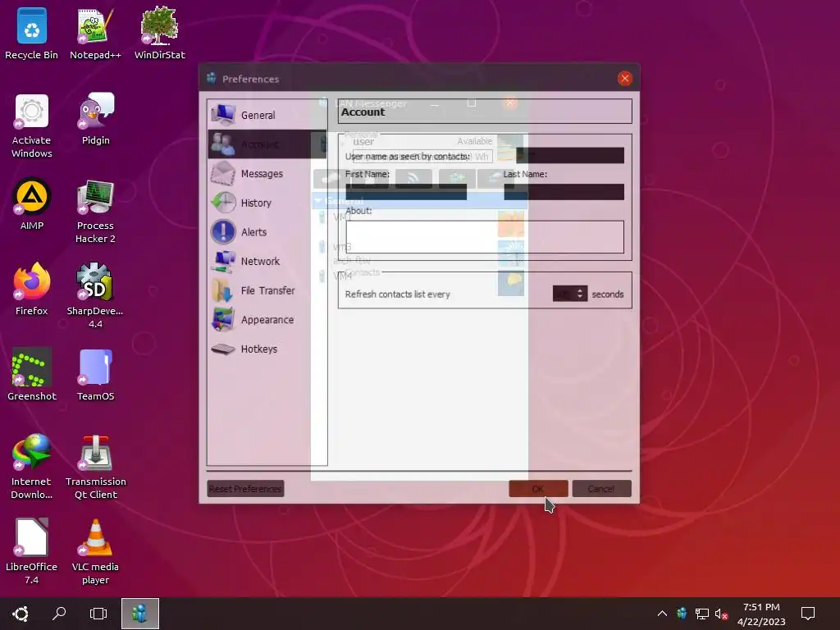Screen dimensions: 840x630
Task: Select the Pidgin desktop icon
Action: point(96,119)
